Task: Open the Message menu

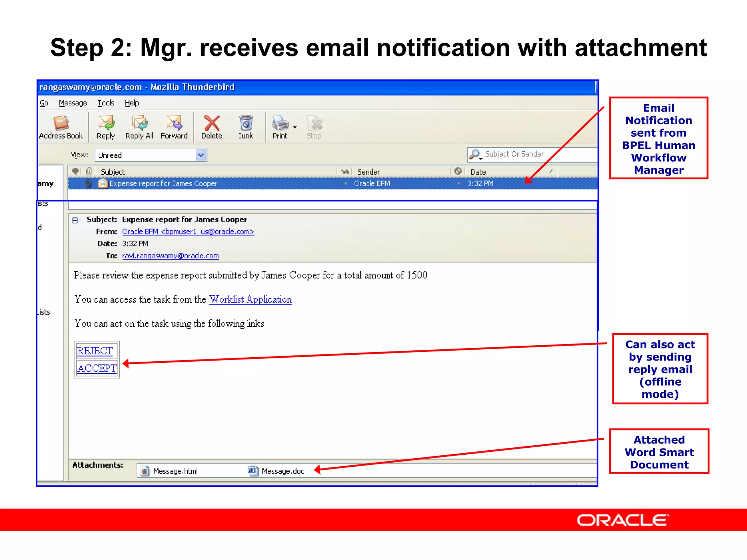Action: click(73, 103)
